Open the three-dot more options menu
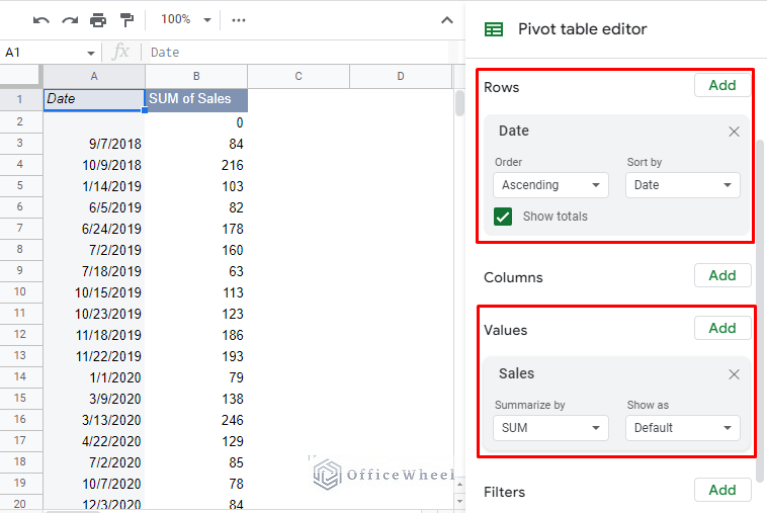This screenshot has width=767, height=513. (x=238, y=20)
